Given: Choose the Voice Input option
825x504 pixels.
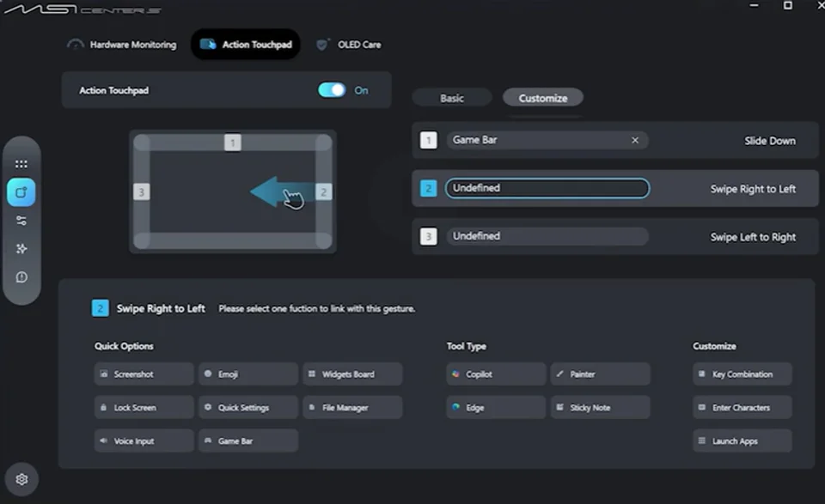Looking at the screenshot, I should coord(144,441).
